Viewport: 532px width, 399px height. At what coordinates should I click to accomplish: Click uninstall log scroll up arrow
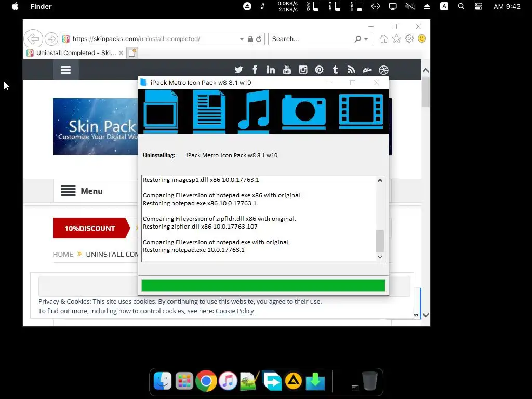click(380, 180)
